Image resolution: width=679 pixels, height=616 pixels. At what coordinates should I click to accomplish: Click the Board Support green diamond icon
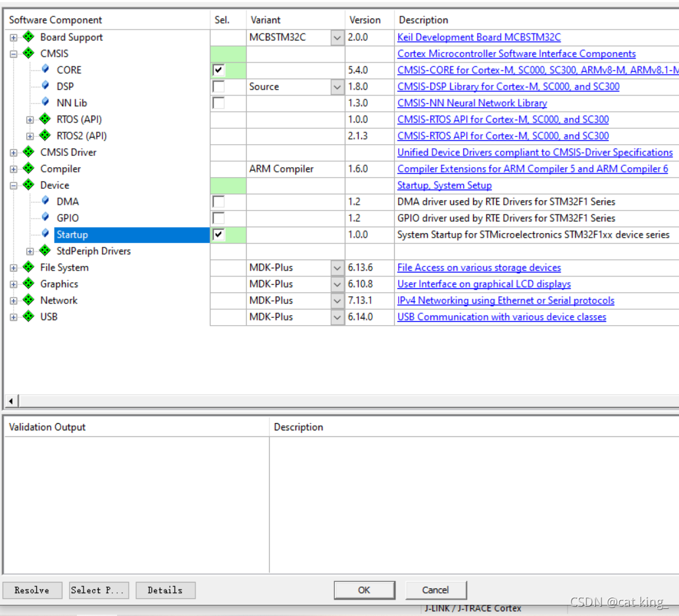tap(28, 37)
